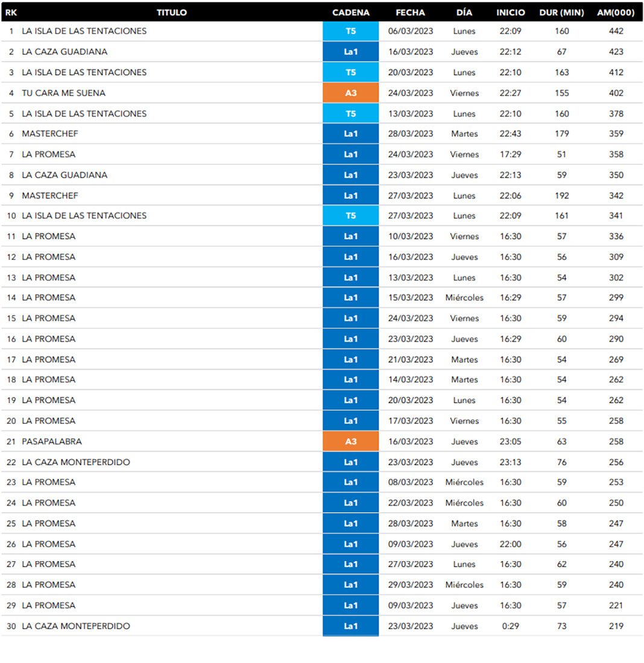This screenshot has height=663, width=644.
Task: Select the T5 badge in the rank 10 row
Action: point(350,216)
